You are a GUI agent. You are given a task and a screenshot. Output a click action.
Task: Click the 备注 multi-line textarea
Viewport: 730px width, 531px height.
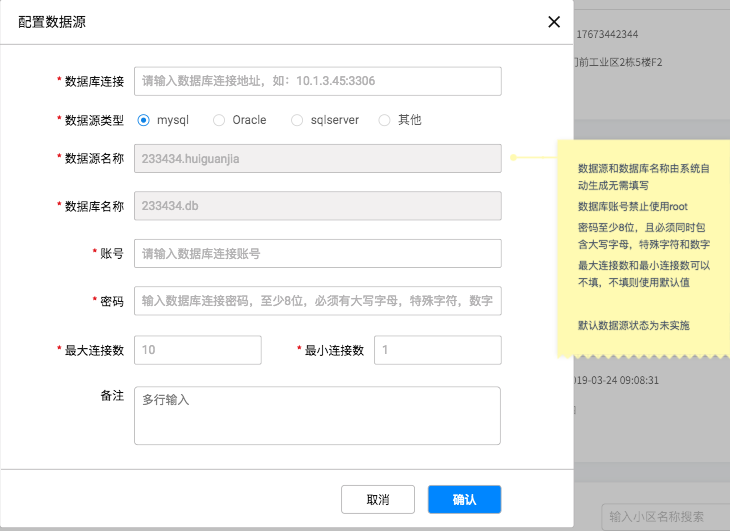317,415
